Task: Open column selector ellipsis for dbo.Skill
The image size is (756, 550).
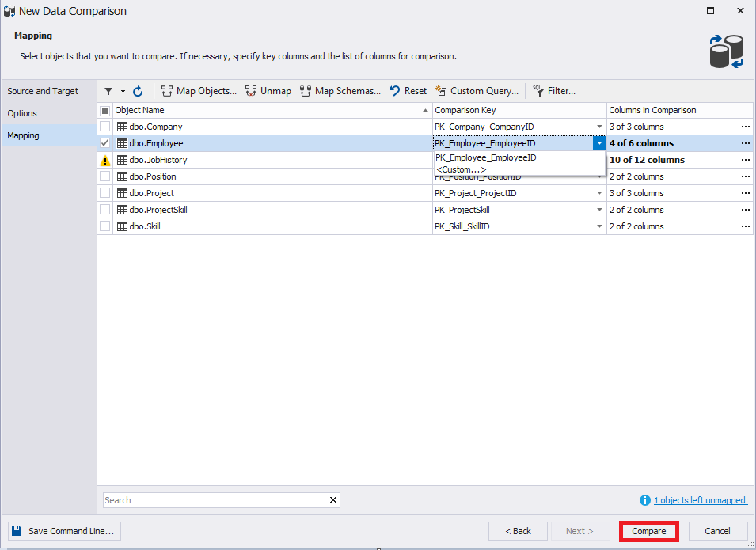Action: click(746, 226)
